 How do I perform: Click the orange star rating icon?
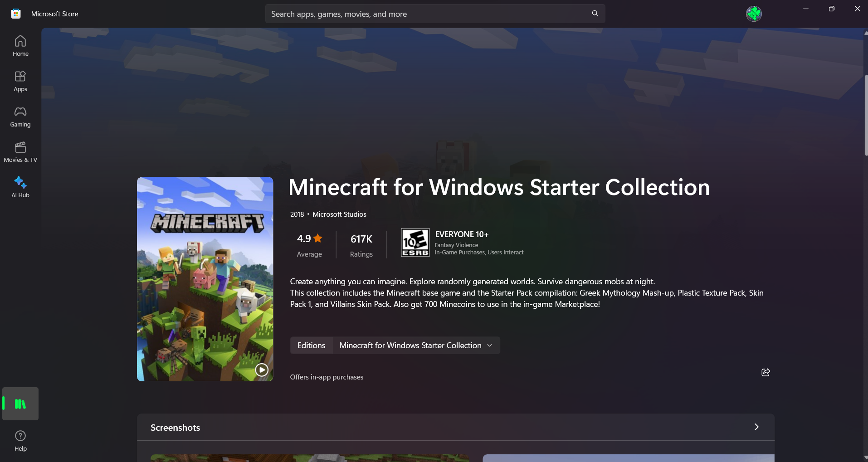pyautogui.click(x=318, y=238)
